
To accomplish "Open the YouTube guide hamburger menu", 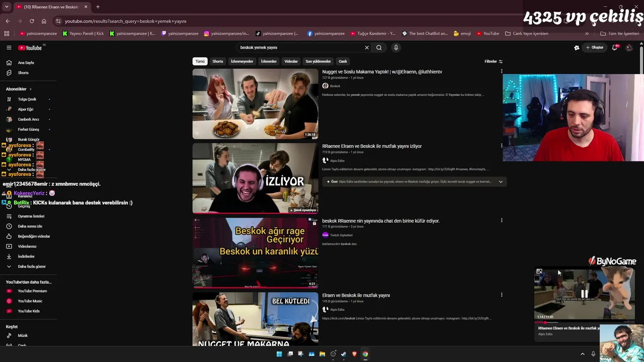I will pyautogui.click(x=9, y=48).
